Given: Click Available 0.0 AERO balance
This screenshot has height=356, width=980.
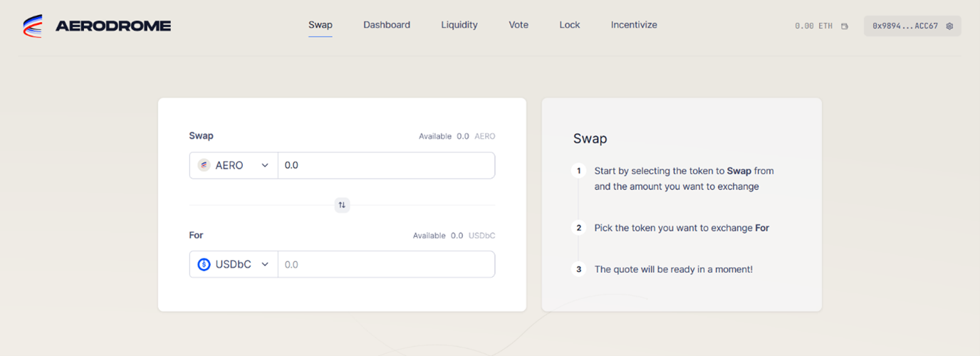Looking at the screenshot, I should tap(457, 136).
